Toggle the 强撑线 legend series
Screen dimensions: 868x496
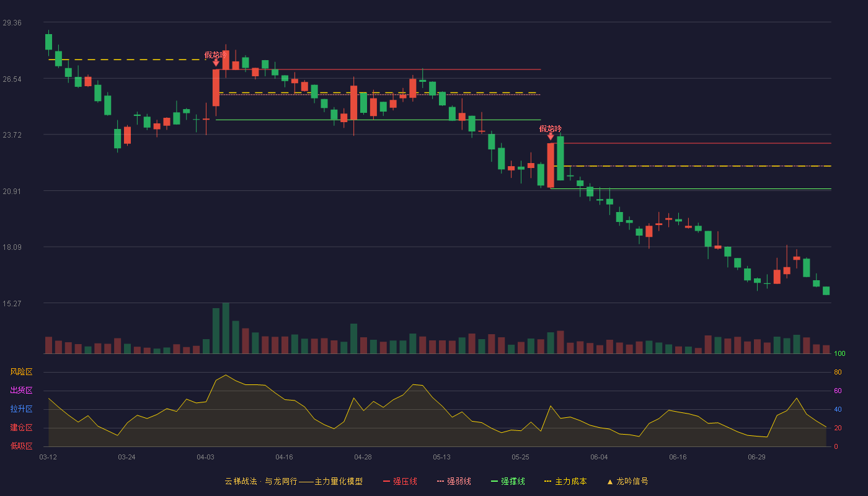pyautogui.click(x=513, y=482)
